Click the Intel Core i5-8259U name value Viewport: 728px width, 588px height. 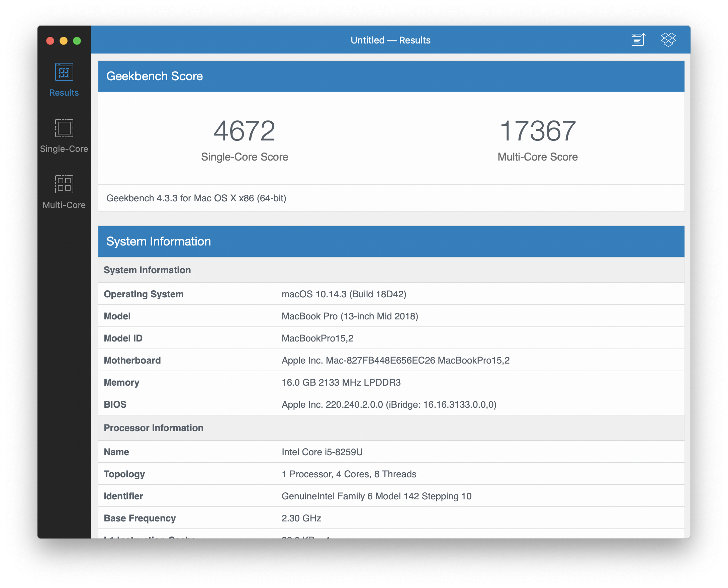coord(322,452)
